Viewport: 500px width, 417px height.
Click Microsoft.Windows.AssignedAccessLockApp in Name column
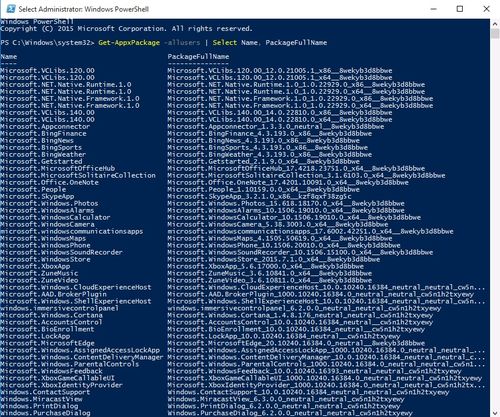click(x=80, y=351)
